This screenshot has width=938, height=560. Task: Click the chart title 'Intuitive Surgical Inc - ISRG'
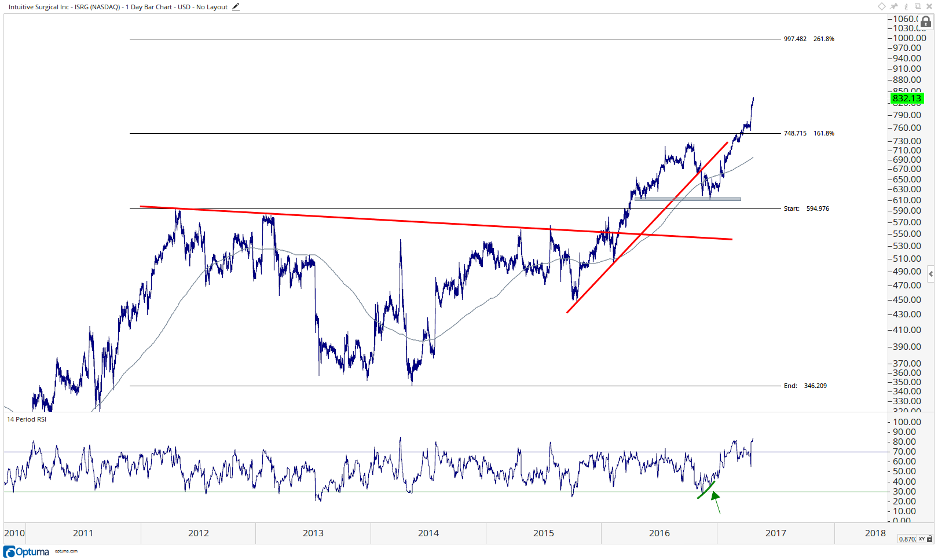coord(48,7)
